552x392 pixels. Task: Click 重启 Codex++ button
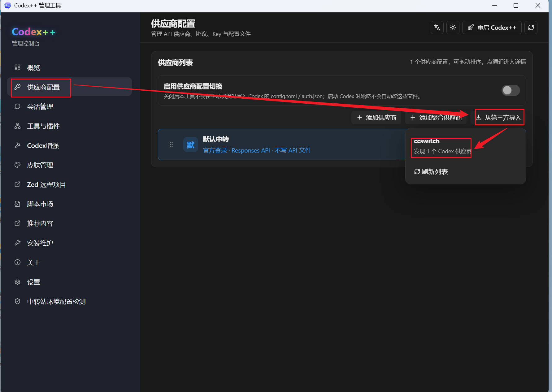coord(492,28)
